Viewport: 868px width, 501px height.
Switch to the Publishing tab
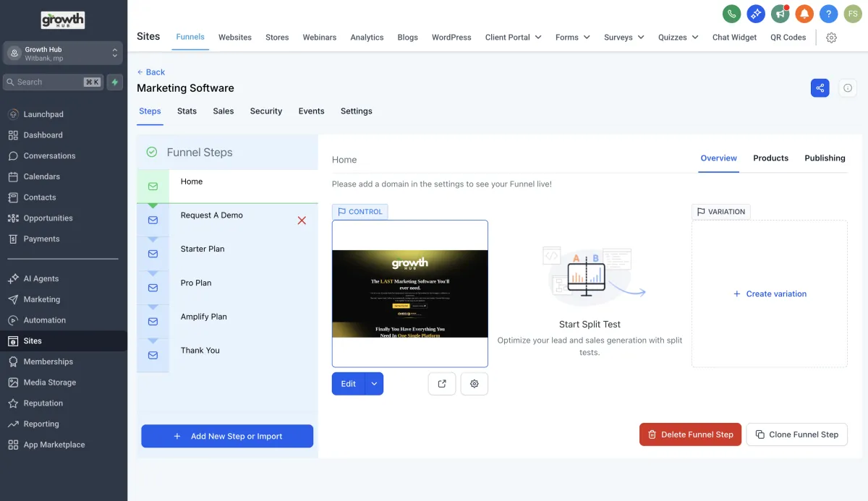click(825, 158)
